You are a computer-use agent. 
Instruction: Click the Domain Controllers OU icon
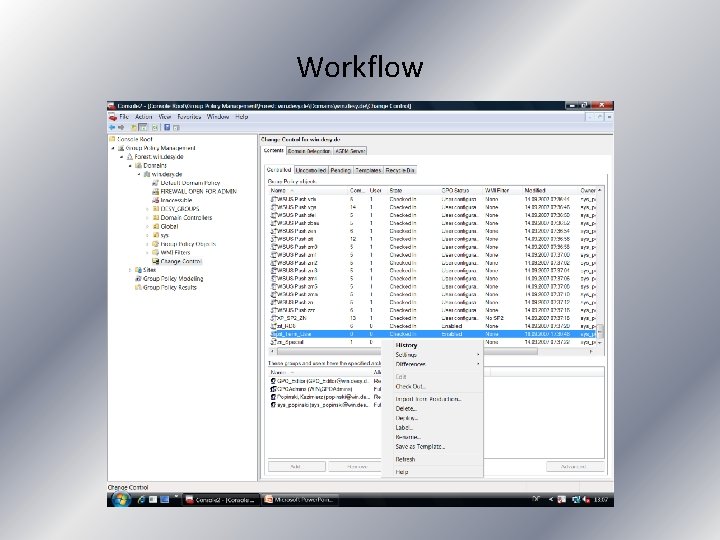pos(156,218)
